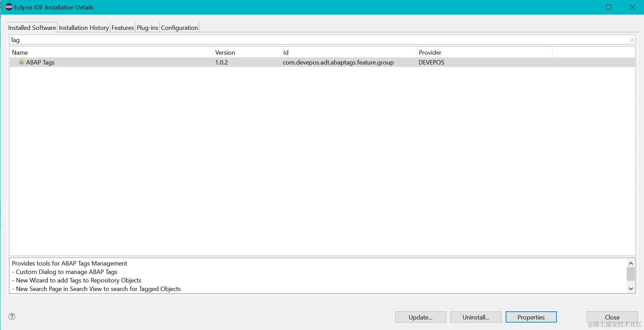Click the Update... button
This screenshot has width=644, height=330.
[421, 317]
